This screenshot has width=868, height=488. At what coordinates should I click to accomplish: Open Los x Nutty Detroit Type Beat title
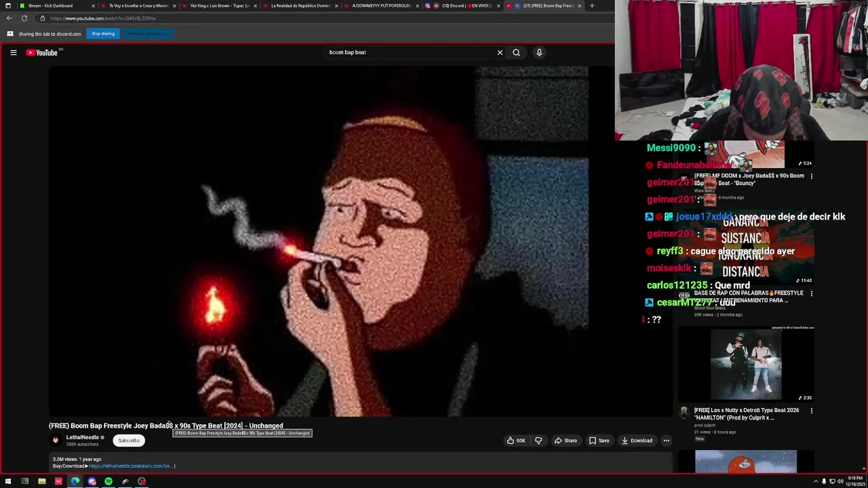pyautogui.click(x=747, y=413)
